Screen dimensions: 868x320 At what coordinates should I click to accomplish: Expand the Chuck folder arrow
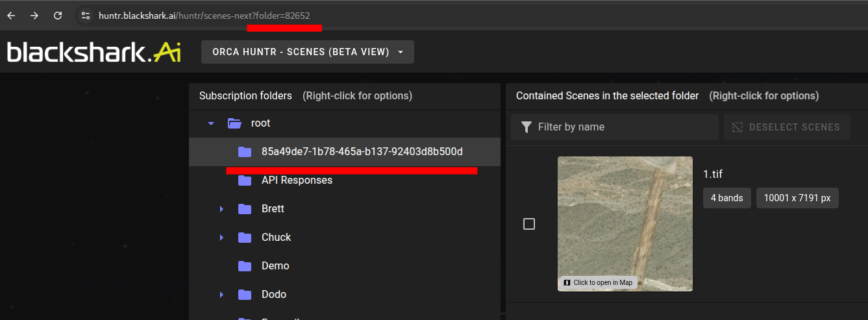221,238
